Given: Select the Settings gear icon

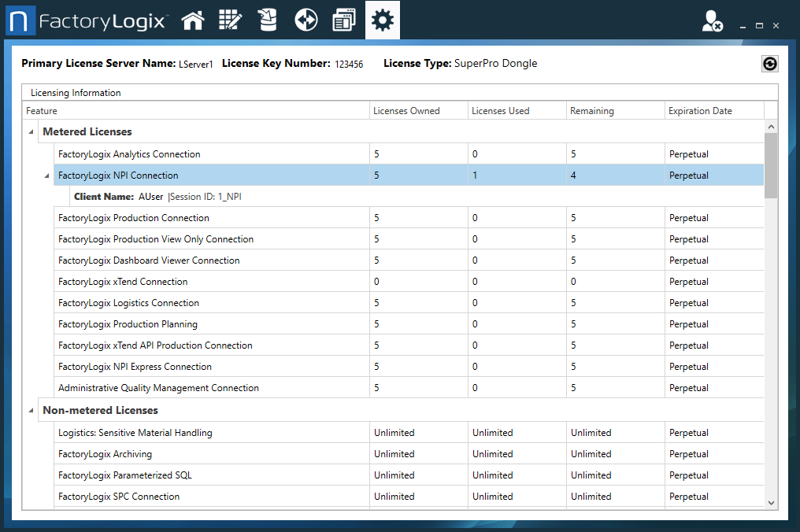Looking at the screenshot, I should pyautogui.click(x=382, y=20).
